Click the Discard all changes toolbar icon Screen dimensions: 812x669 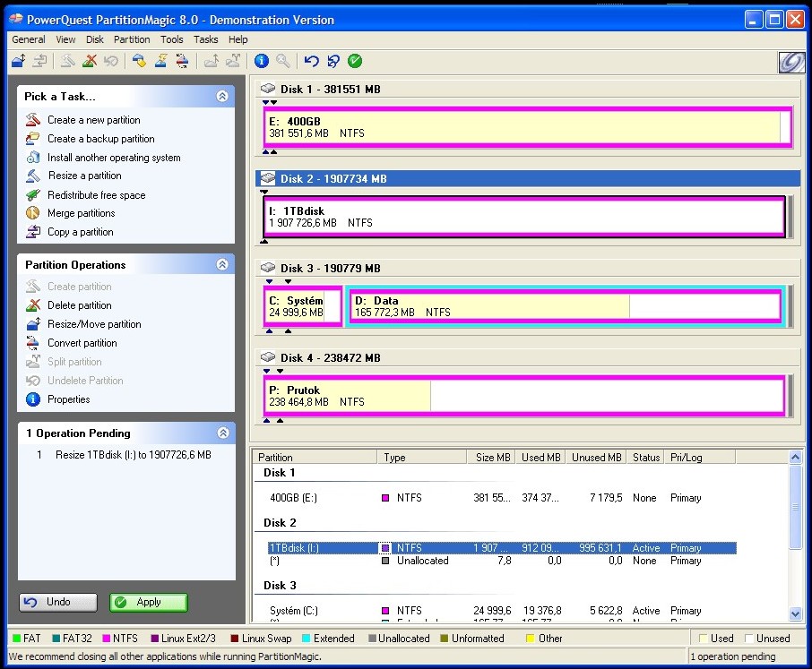click(x=333, y=61)
